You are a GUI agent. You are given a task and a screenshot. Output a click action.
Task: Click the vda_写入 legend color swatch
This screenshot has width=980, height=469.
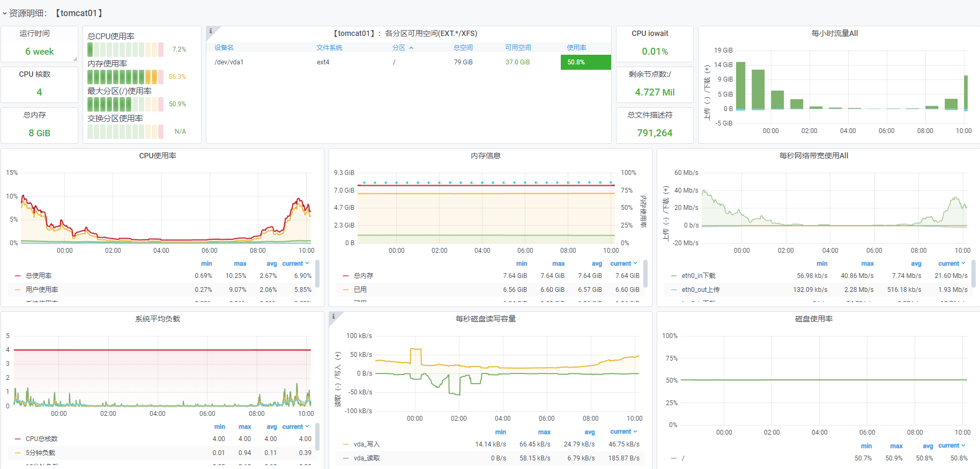[x=346, y=444]
